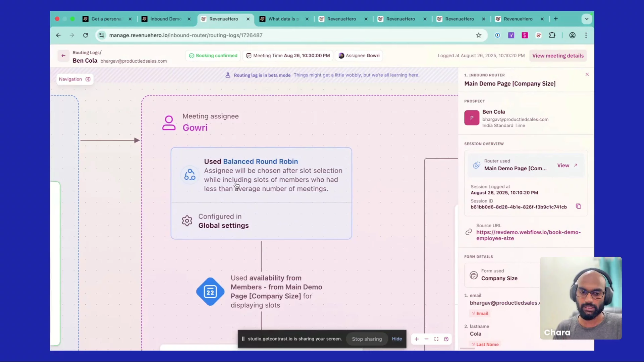
Task: Fit the routing canvas to screen
Action: [x=436, y=339]
